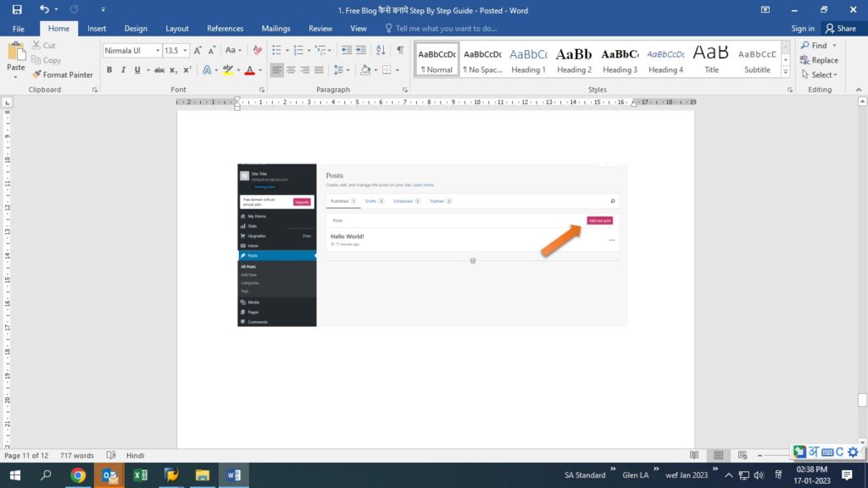
Task: Click the Sort paragraph icon
Action: click(381, 51)
